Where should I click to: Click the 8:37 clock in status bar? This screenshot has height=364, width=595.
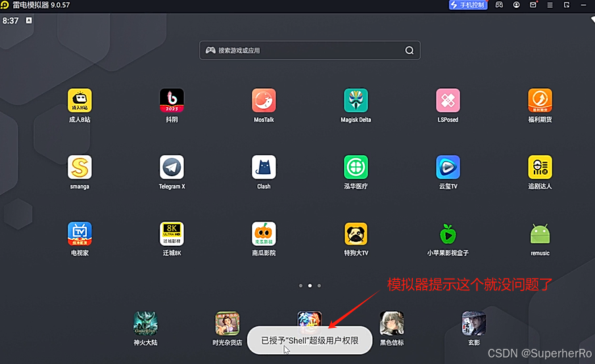coord(11,20)
